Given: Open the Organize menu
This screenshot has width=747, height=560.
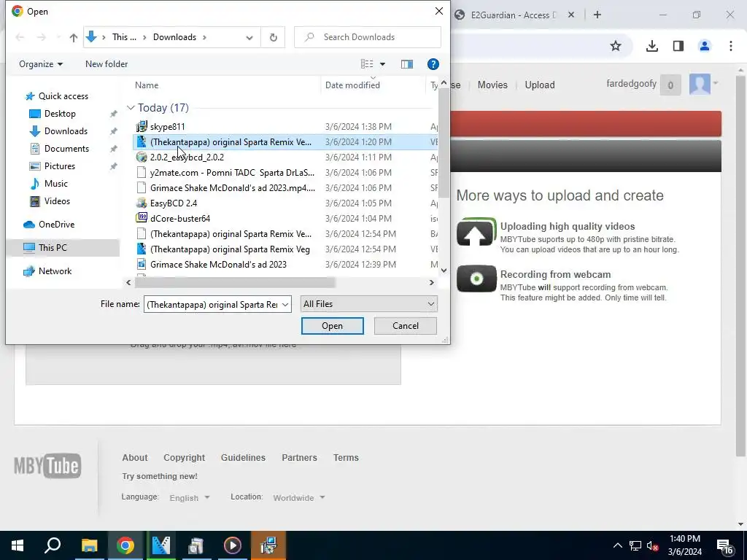Looking at the screenshot, I should pos(41,64).
